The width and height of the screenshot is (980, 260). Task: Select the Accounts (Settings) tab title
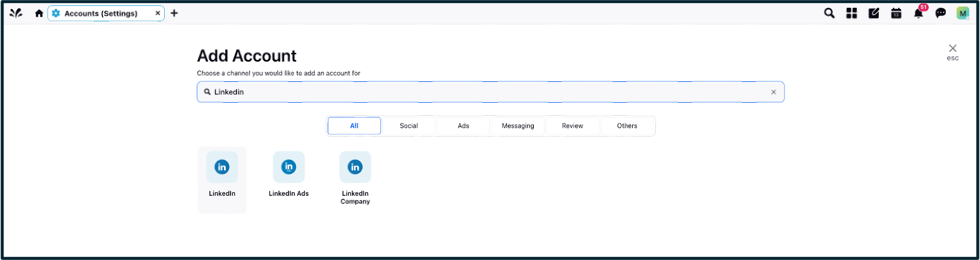click(101, 13)
